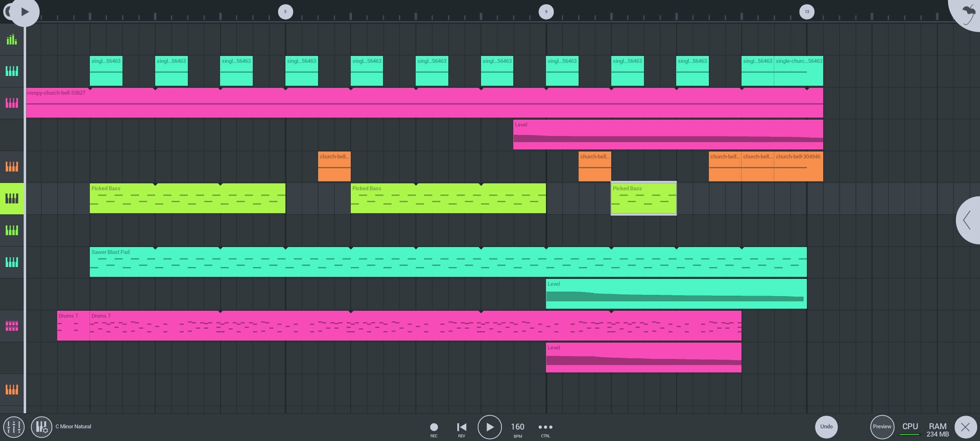Expand the right side panel arrow
Screen dimensions: 980x441
[x=968, y=220]
